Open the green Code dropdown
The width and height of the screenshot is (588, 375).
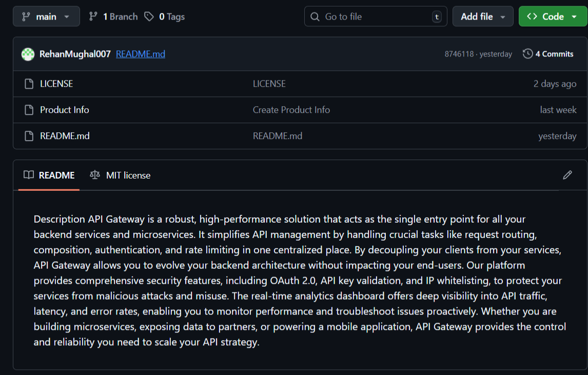(x=552, y=16)
